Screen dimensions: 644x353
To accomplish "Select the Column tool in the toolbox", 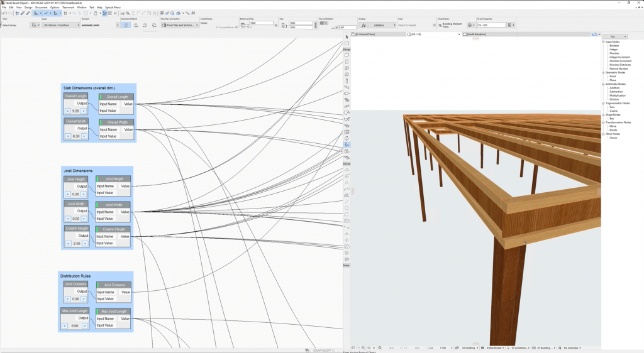I will tap(347, 80).
